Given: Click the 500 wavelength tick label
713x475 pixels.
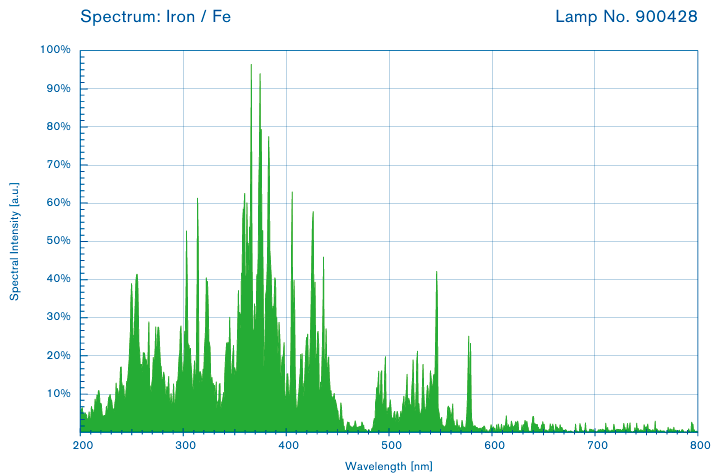Looking at the screenshot, I should coord(391,445).
